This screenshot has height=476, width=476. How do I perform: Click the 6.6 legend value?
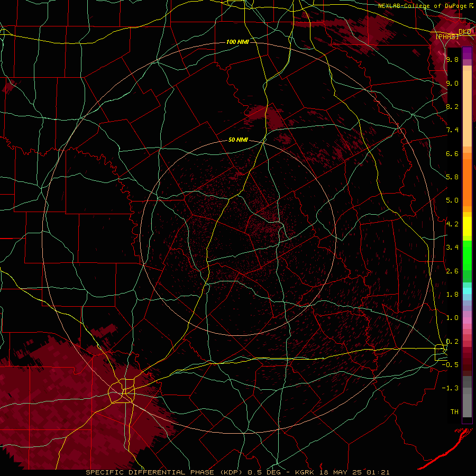click(452, 153)
